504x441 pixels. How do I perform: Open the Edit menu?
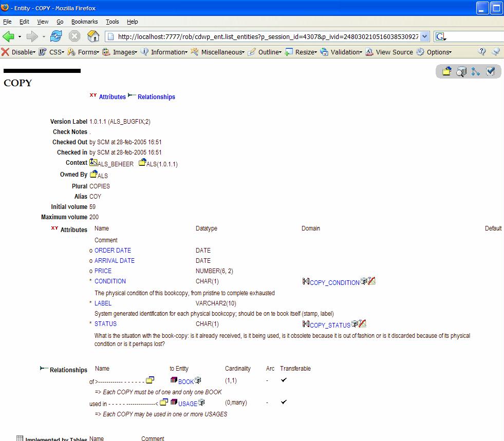point(24,22)
